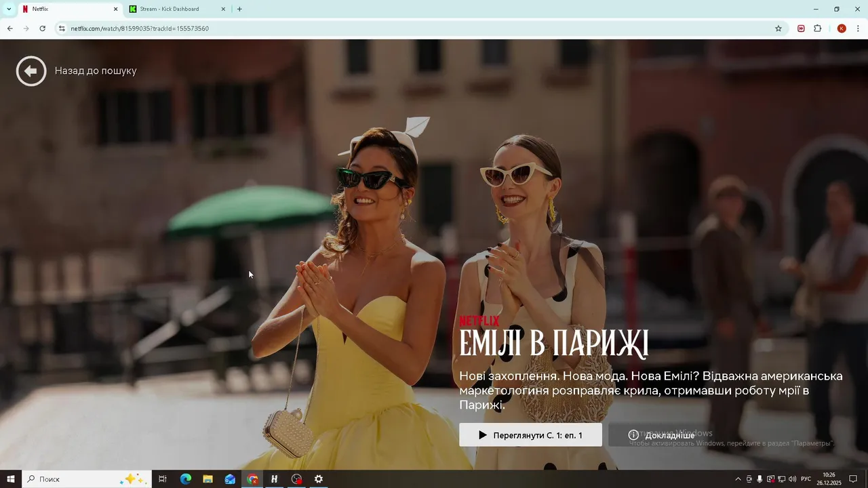Switch input language РУС indicator
The image size is (868, 488).
click(806, 479)
